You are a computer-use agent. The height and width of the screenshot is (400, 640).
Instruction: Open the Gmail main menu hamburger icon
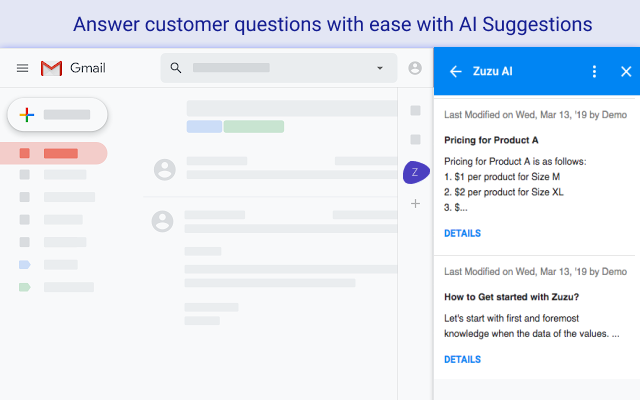point(22,68)
